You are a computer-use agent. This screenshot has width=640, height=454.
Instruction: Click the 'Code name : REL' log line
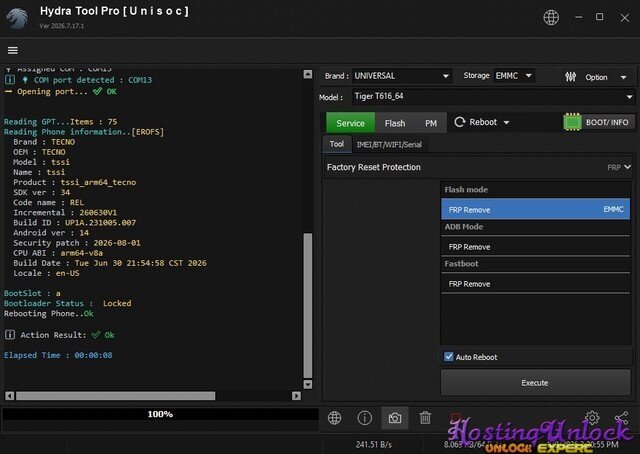[x=49, y=203]
